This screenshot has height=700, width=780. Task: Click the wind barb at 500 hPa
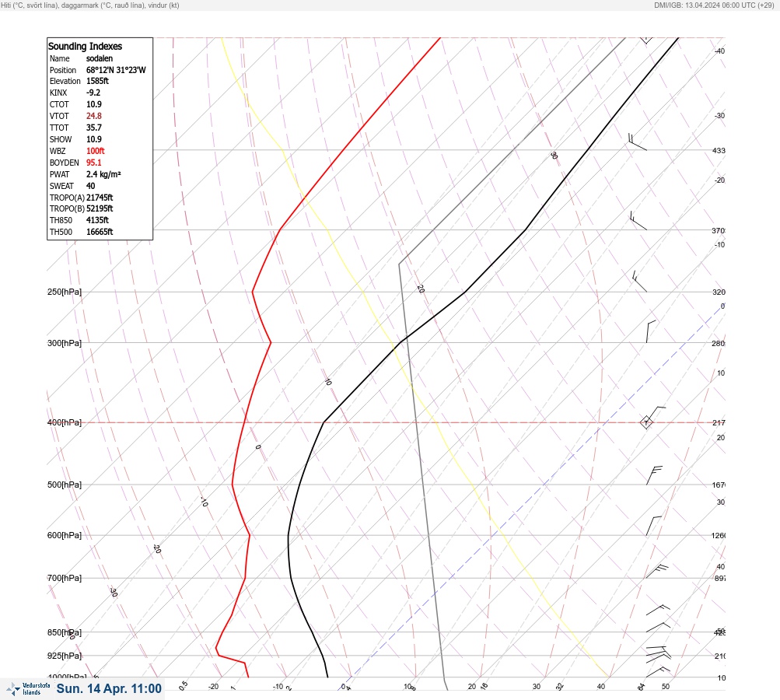point(654,475)
